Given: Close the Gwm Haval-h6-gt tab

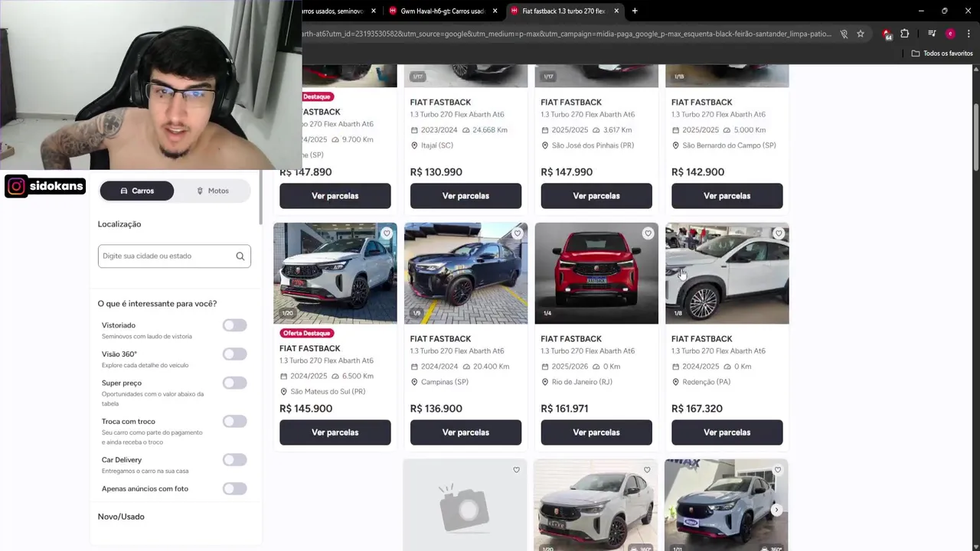Looking at the screenshot, I should coord(495,11).
